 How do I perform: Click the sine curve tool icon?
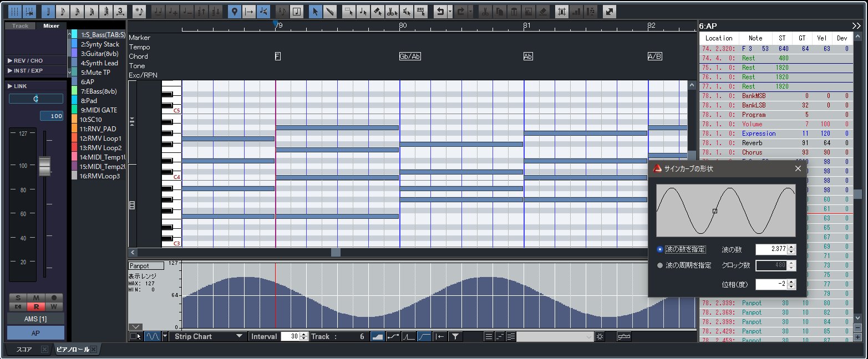153,336
